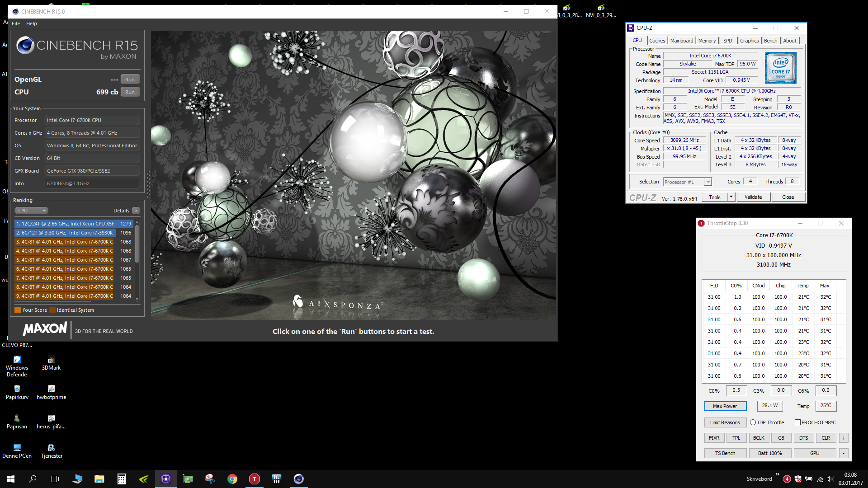Click the GPU button in ThrottleStop
Image resolution: width=868 pixels, height=488 pixels.
click(x=814, y=453)
